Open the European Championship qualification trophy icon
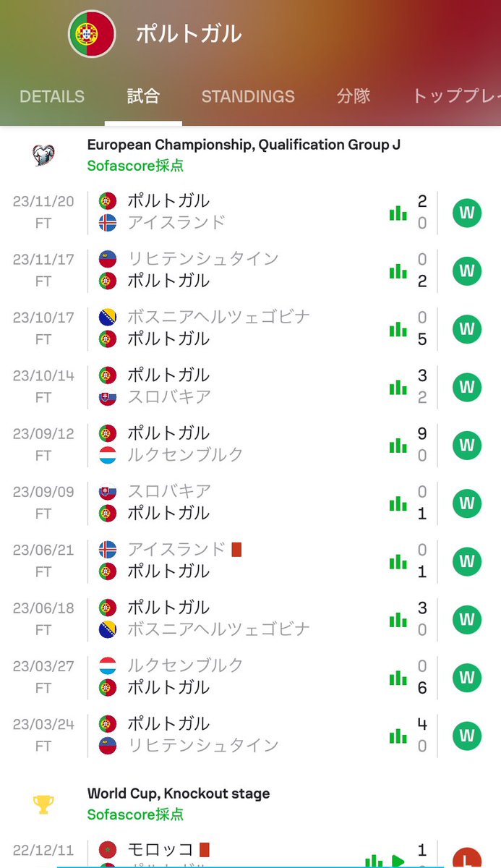The height and width of the screenshot is (868, 501). coord(43,155)
